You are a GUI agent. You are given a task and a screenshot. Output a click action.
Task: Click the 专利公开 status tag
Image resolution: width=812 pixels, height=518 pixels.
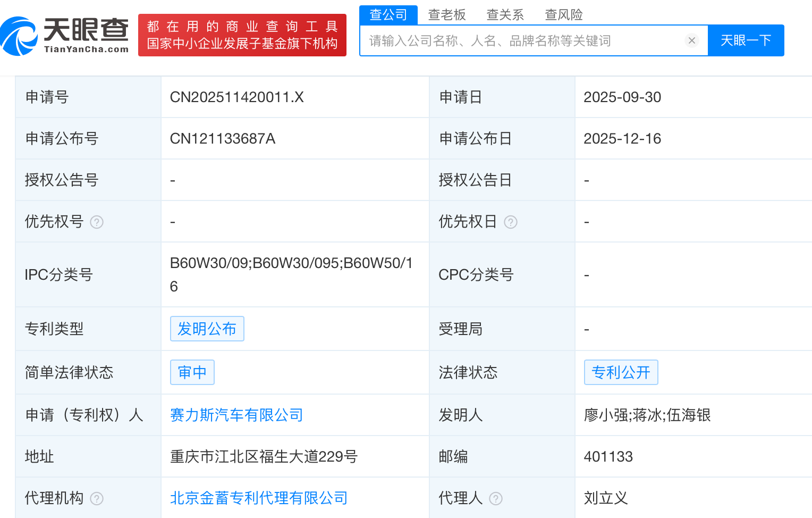[x=621, y=372]
